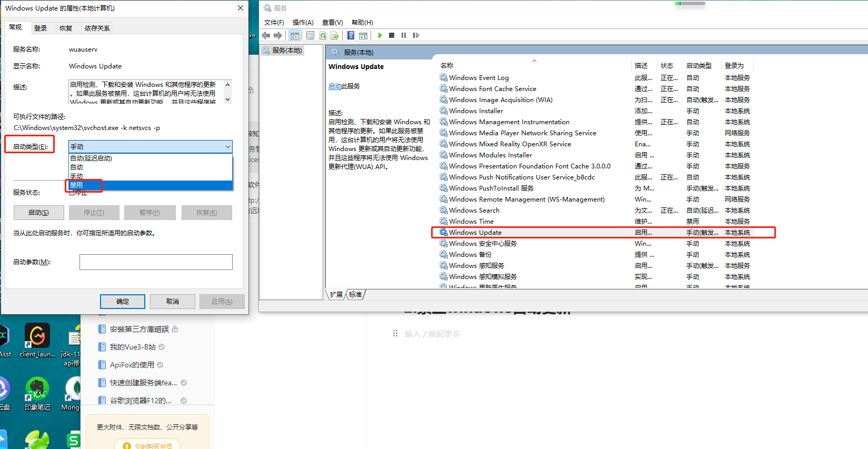This screenshot has height=449, width=868.
Task: Switch to the 依存关系 tab
Action: tap(97, 28)
